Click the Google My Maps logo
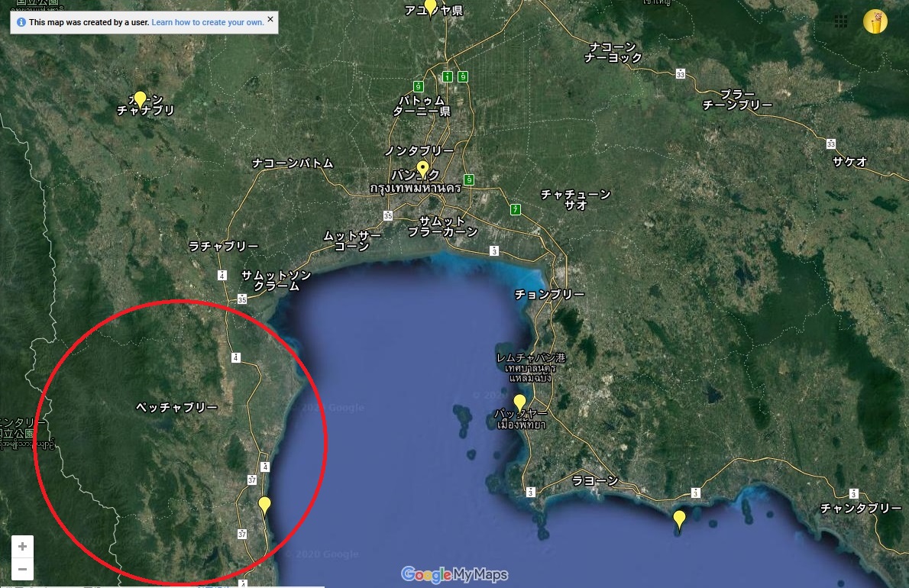 (x=454, y=575)
